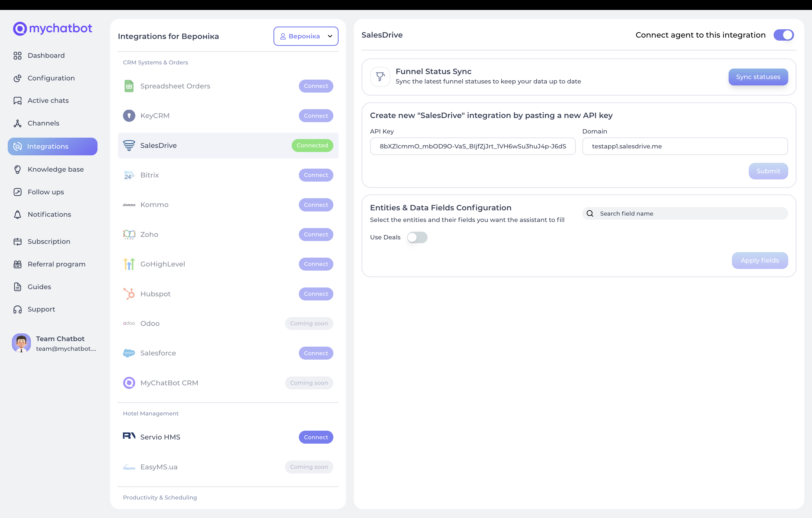
Task: Click the Team Chatbot avatar
Action: 21,343
